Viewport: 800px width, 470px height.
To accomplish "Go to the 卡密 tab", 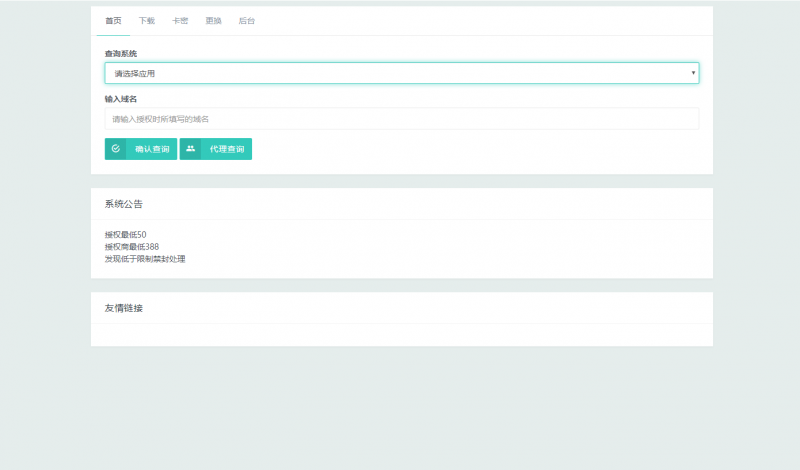I will pyautogui.click(x=180, y=21).
